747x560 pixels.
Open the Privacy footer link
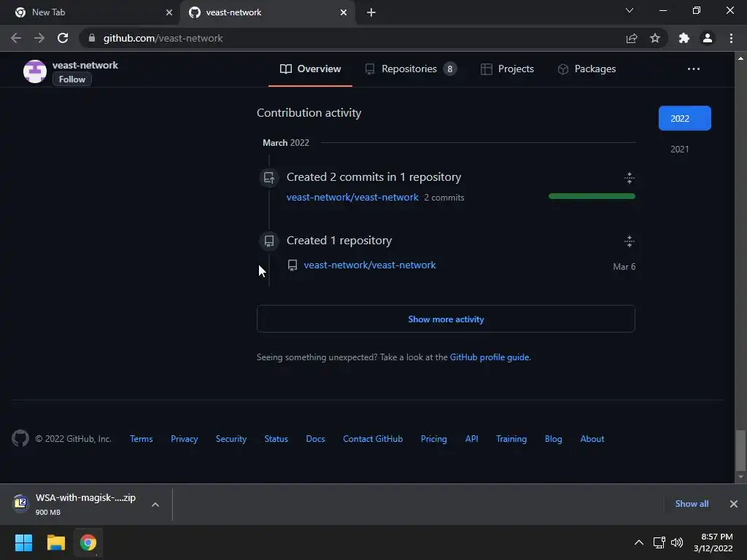(x=184, y=439)
